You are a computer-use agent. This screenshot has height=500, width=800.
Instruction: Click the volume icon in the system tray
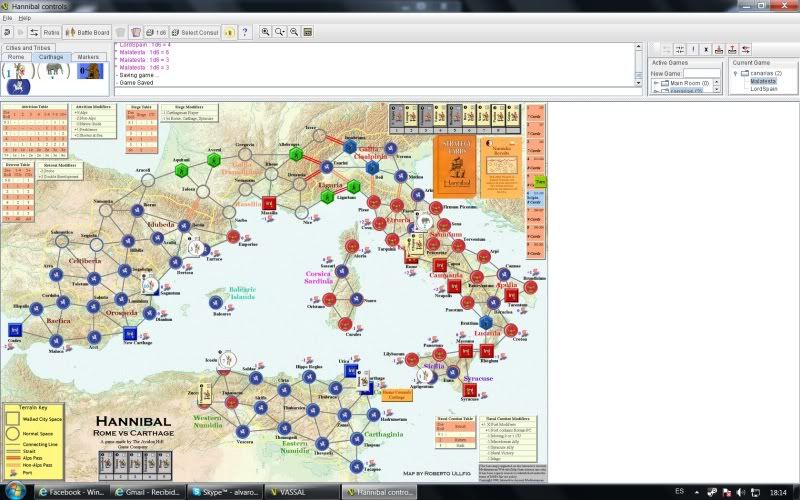click(740, 492)
